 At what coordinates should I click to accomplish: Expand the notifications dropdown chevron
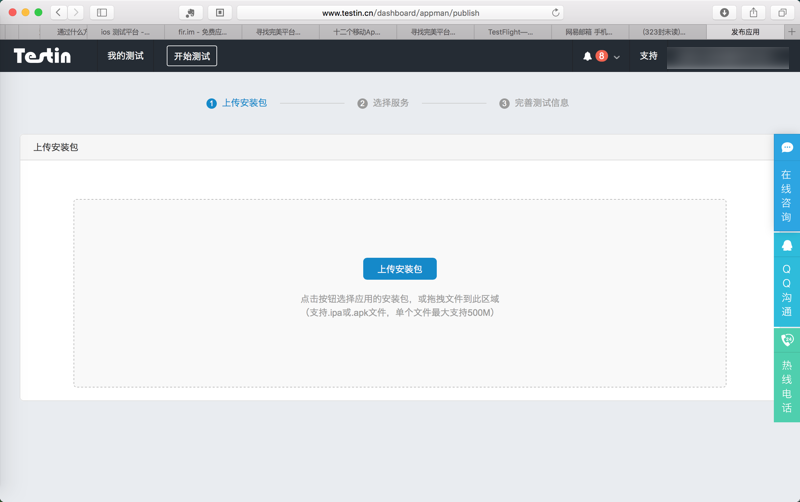[617, 57]
